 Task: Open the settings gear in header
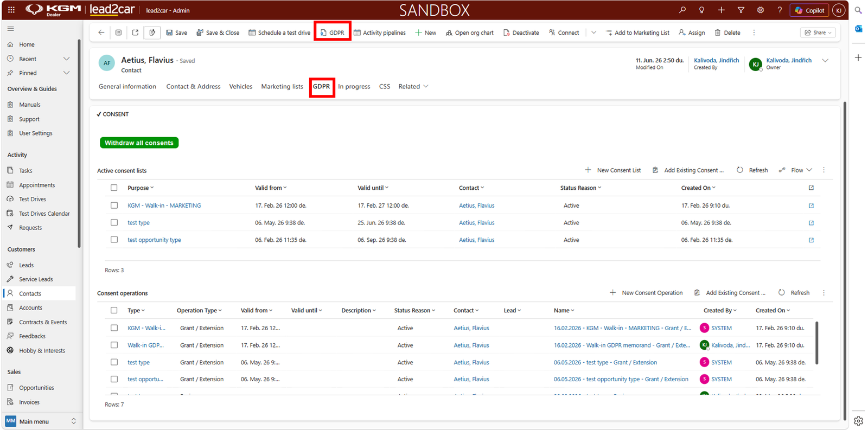click(x=760, y=10)
